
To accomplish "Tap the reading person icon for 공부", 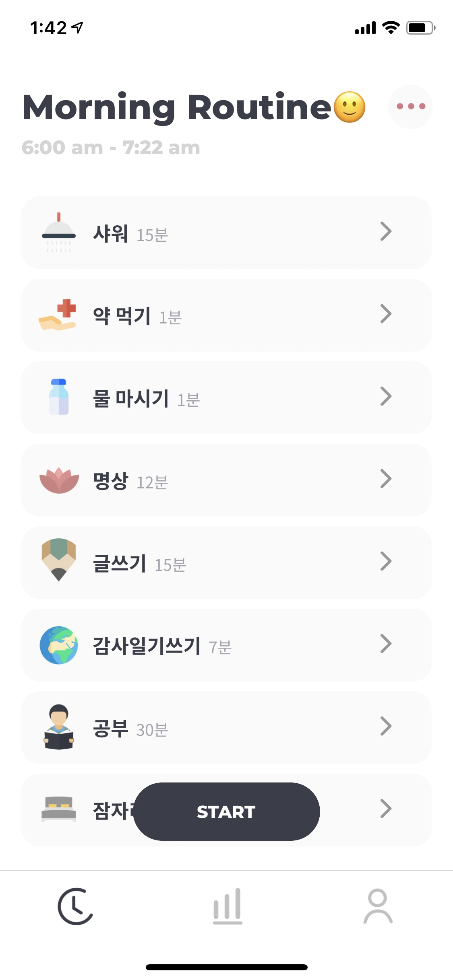I will point(59,727).
